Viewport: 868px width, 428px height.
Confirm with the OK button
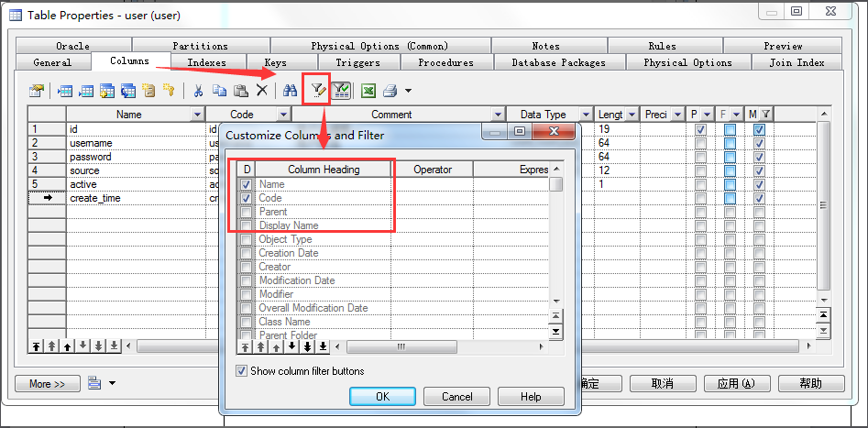[382, 397]
